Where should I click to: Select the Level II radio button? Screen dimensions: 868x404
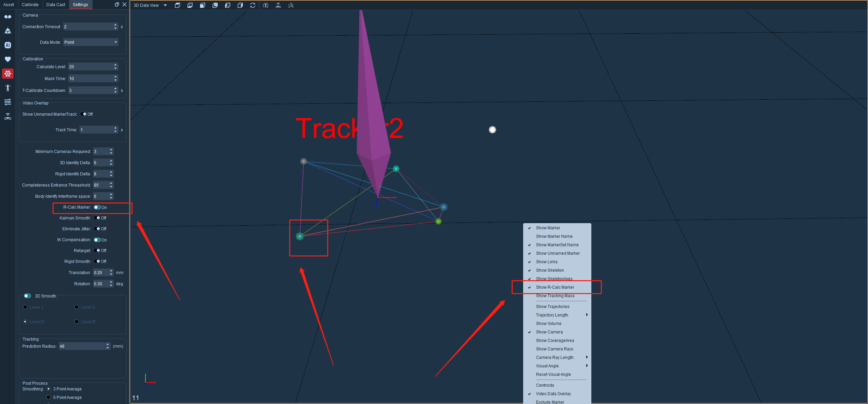pos(77,307)
